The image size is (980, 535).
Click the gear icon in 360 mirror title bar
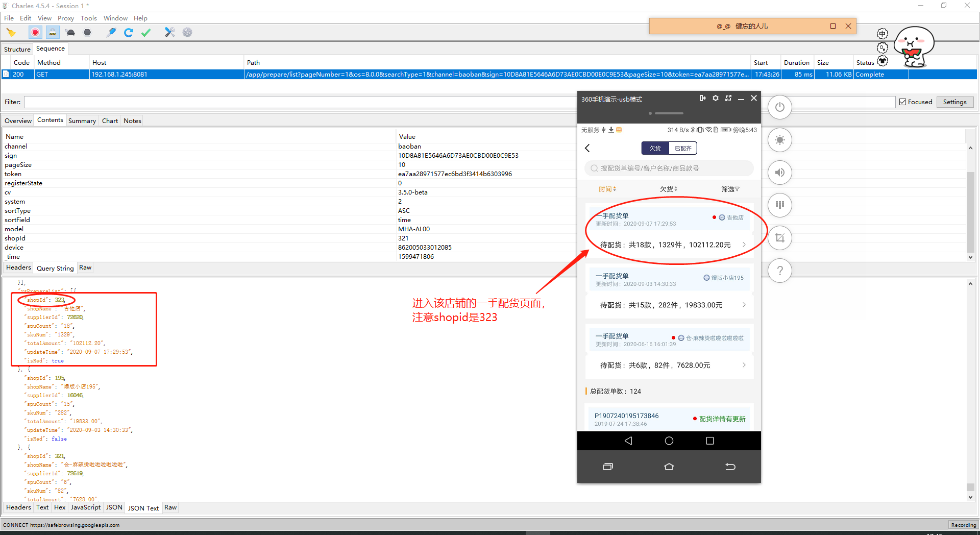tap(716, 98)
